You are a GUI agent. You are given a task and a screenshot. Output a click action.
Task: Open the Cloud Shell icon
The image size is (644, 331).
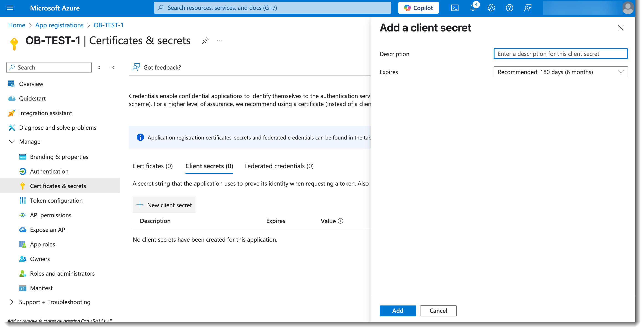(x=454, y=8)
